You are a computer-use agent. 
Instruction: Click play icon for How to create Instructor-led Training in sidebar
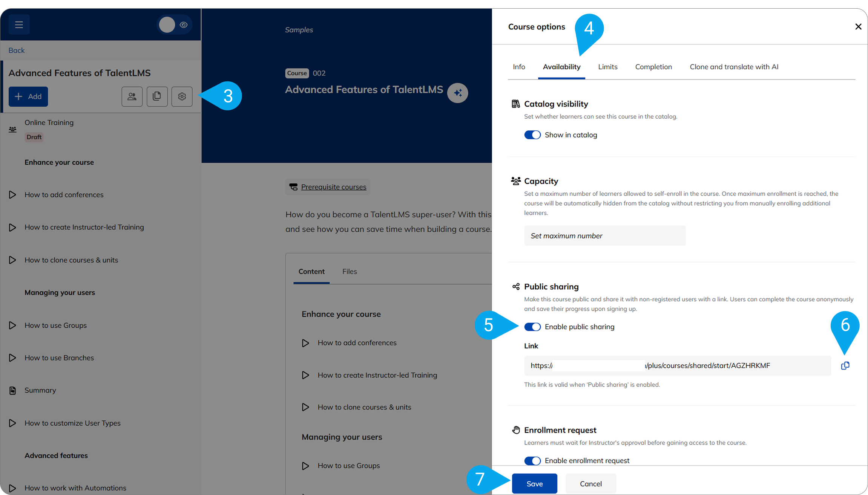[12, 227]
